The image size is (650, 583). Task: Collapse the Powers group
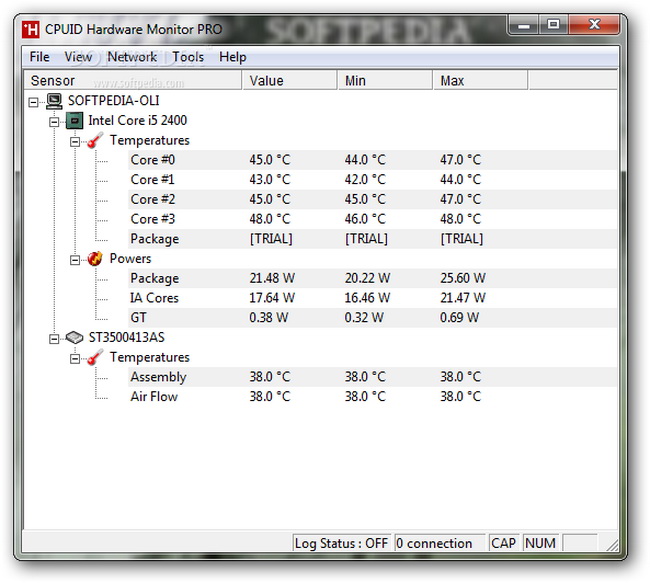pyautogui.click(x=75, y=260)
